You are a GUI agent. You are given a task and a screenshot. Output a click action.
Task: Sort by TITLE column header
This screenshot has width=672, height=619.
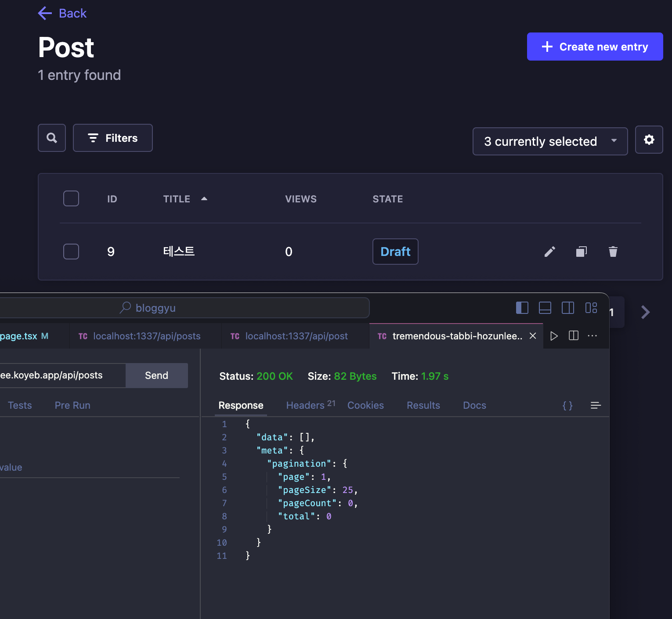pyautogui.click(x=177, y=199)
